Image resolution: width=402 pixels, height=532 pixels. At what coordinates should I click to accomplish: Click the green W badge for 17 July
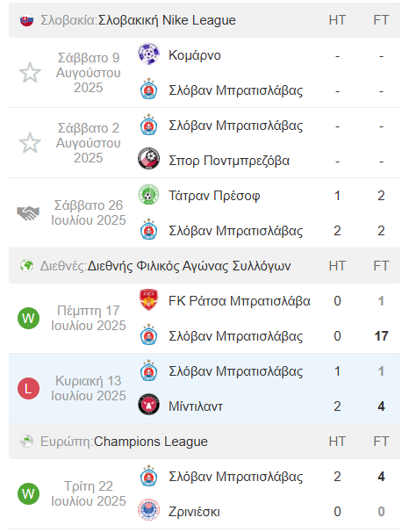pyautogui.click(x=28, y=319)
